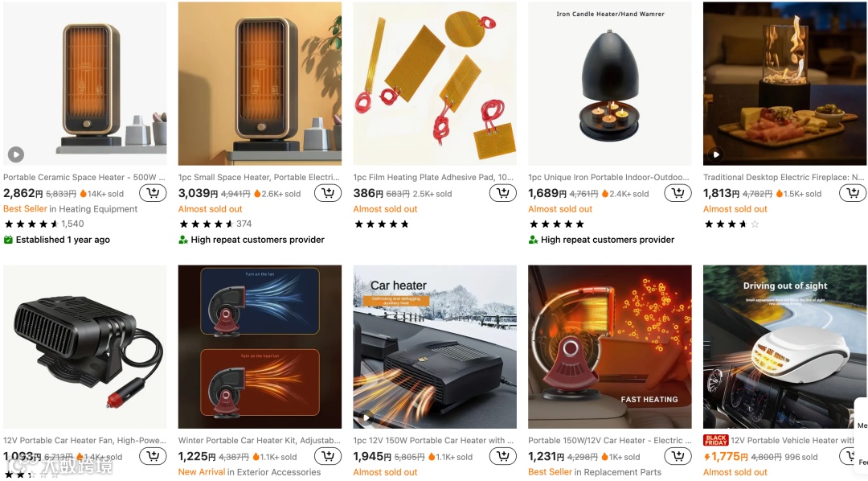868x481 pixels.
Task: Play video on Desktop Electric Fireplace thumbnail
Action: (716, 154)
